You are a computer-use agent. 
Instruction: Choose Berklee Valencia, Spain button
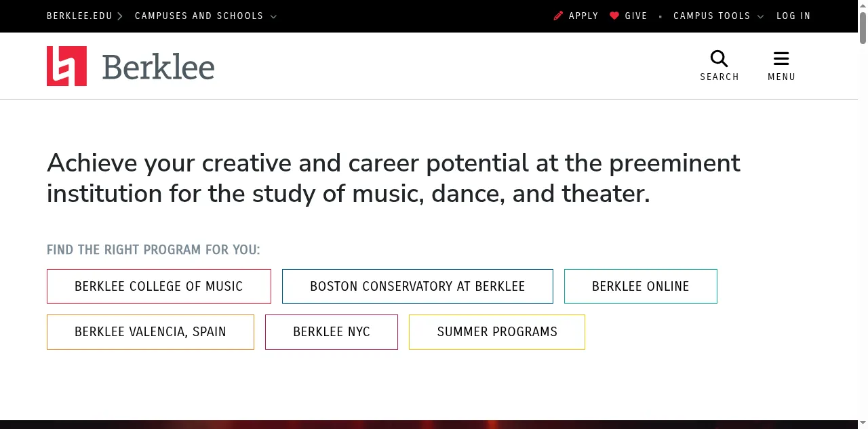coord(151,332)
